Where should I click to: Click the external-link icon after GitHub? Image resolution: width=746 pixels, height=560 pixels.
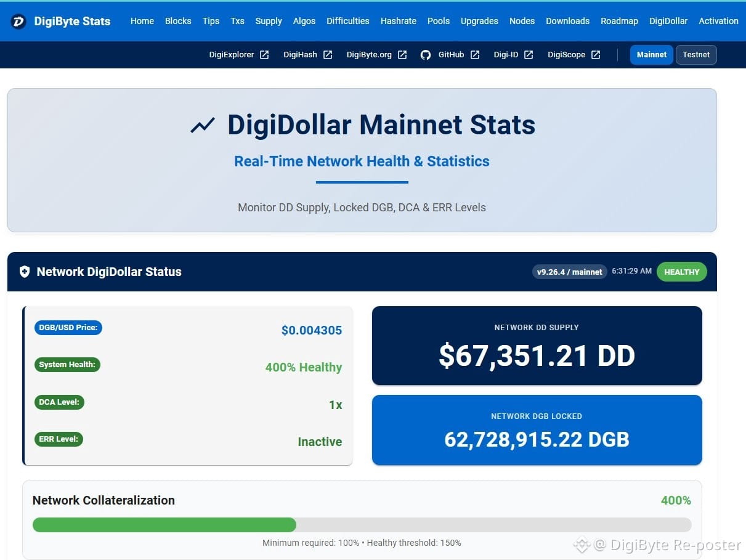(475, 55)
